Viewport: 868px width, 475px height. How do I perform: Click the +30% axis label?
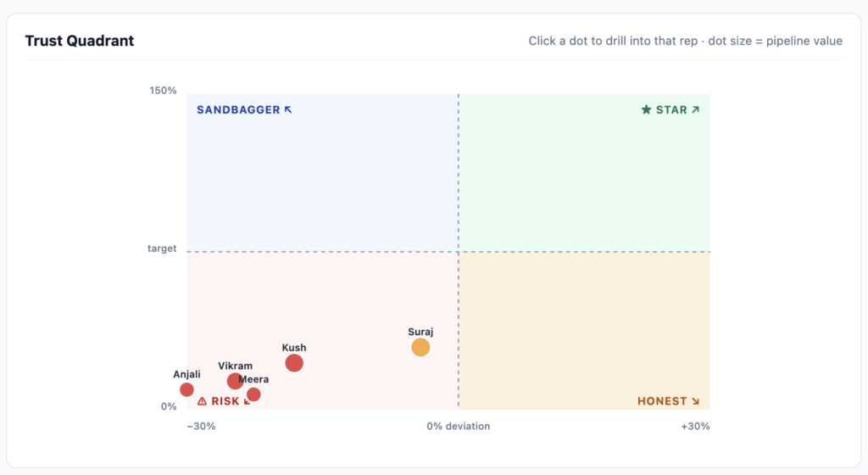tap(695, 427)
